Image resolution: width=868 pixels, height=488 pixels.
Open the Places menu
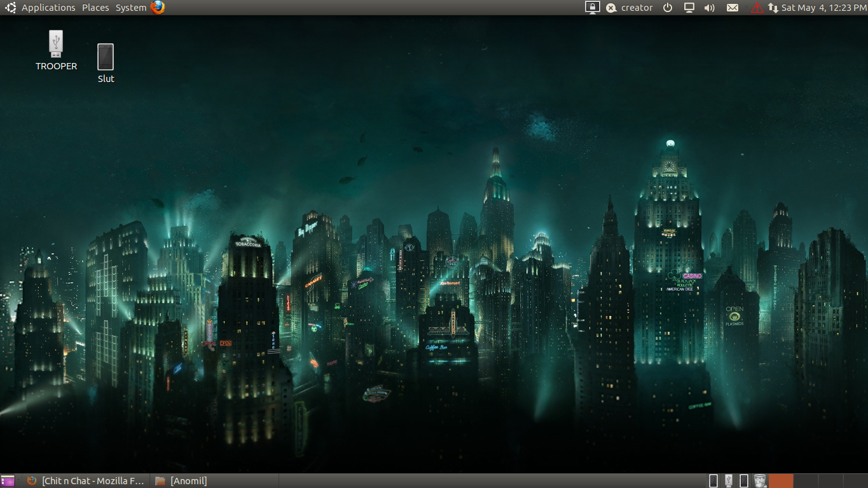(95, 8)
